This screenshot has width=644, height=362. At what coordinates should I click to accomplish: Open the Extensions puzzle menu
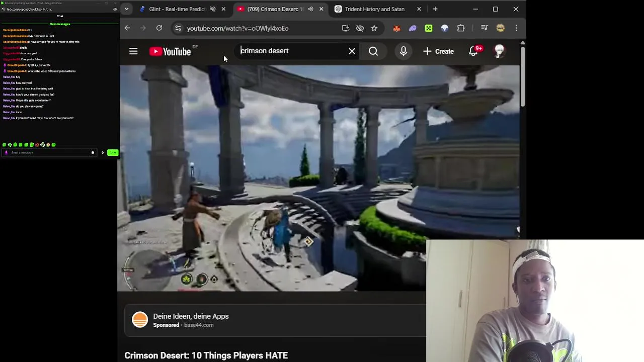point(461,28)
